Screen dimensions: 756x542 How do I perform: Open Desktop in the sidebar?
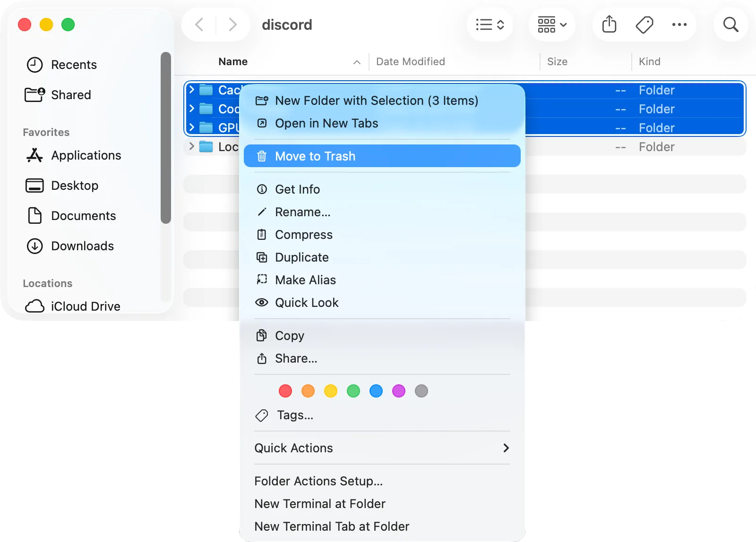pyautogui.click(x=62, y=186)
